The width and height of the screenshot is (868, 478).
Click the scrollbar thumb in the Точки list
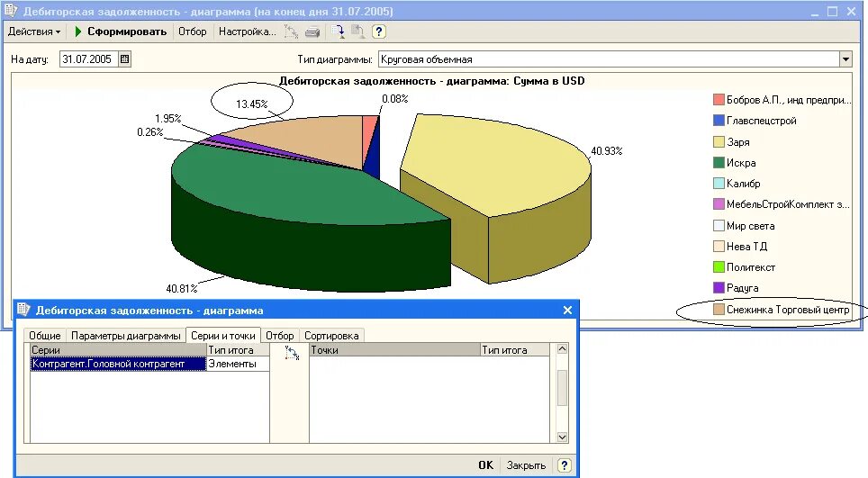coord(562,388)
